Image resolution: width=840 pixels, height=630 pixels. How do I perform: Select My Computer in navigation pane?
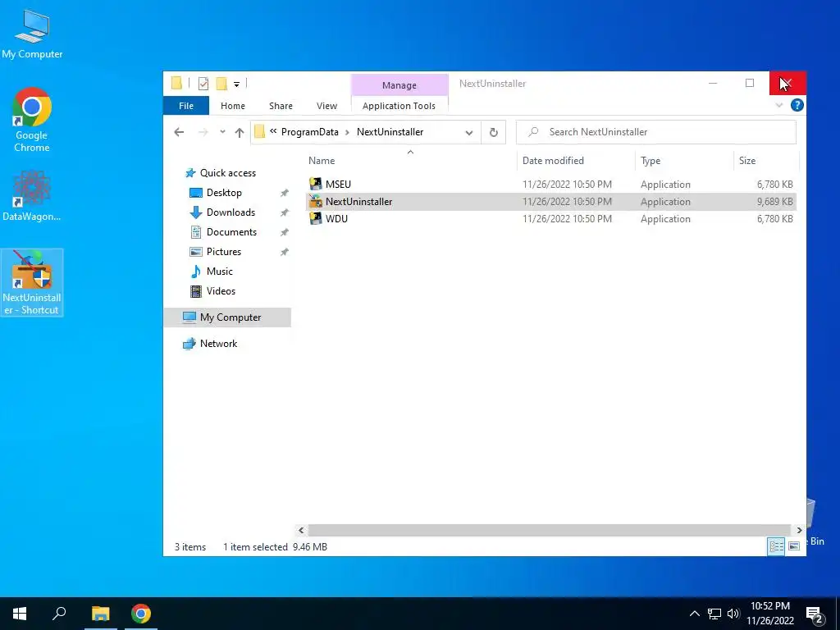point(227,317)
